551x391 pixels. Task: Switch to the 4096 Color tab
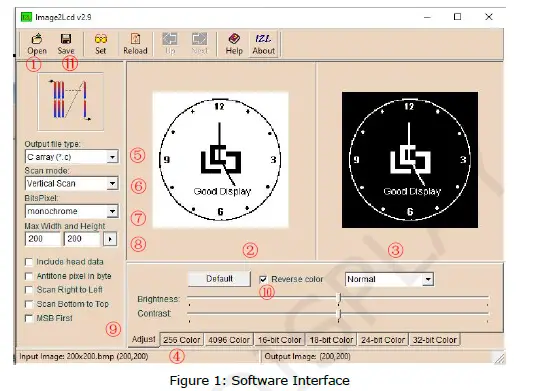point(229,340)
